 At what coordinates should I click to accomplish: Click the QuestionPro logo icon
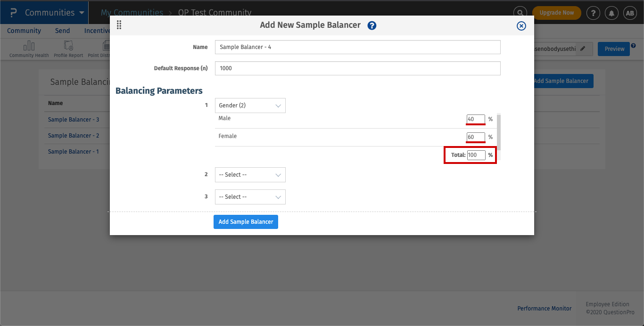[13, 13]
